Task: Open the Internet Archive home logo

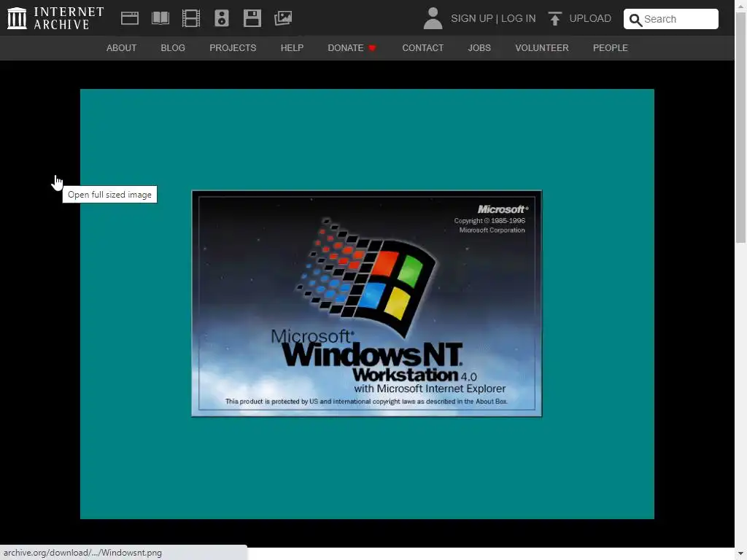Action: tap(55, 18)
